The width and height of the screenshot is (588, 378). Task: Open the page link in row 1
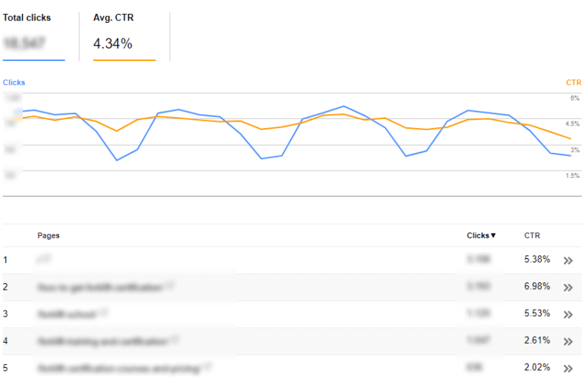point(43,260)
